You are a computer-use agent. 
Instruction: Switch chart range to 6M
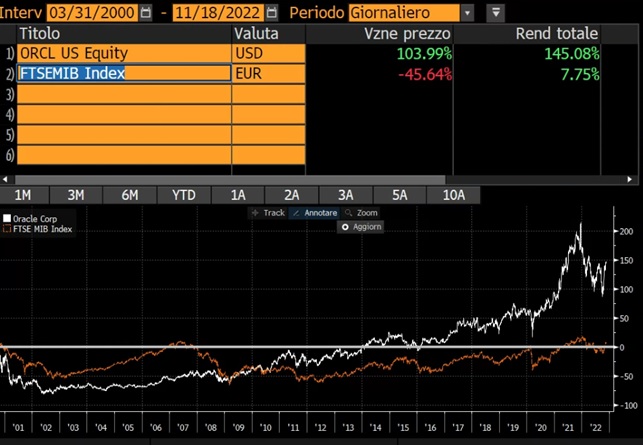click(130, 195)
